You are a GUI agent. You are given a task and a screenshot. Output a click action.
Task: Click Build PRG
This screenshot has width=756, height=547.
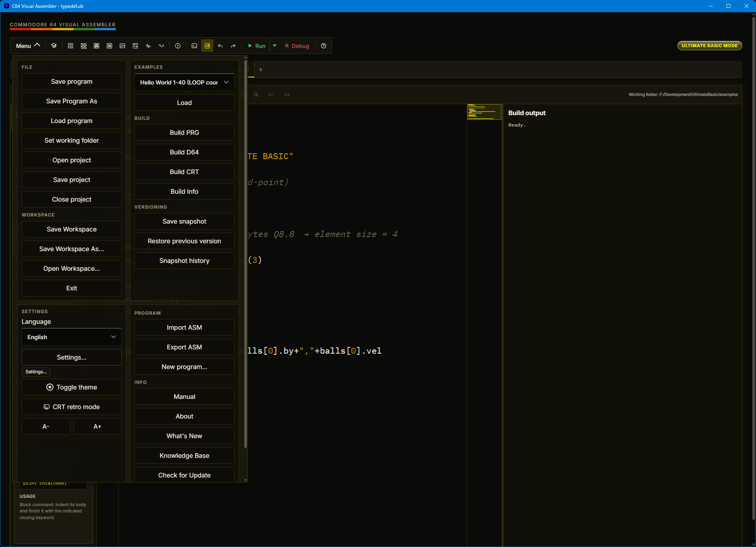click(x=184, y=133)
